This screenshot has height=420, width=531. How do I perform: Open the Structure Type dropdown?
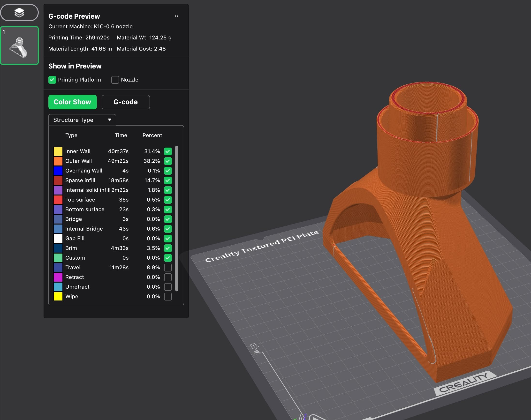click(x=82, y=120)
